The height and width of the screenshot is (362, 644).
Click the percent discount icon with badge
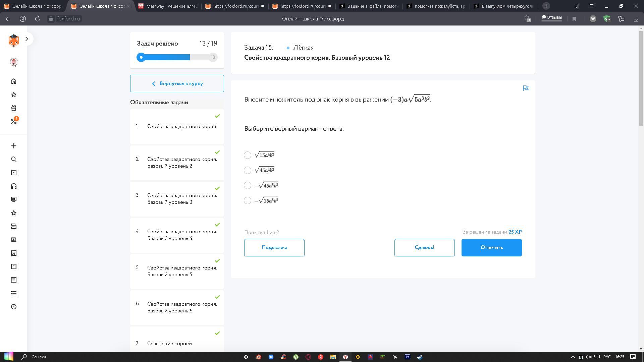point(14,121)
